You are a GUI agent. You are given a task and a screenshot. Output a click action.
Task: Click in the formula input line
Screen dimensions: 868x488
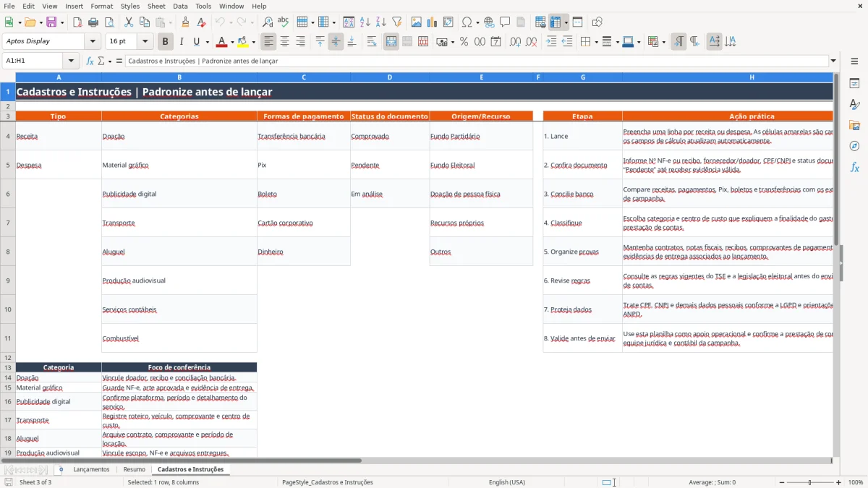476,61
